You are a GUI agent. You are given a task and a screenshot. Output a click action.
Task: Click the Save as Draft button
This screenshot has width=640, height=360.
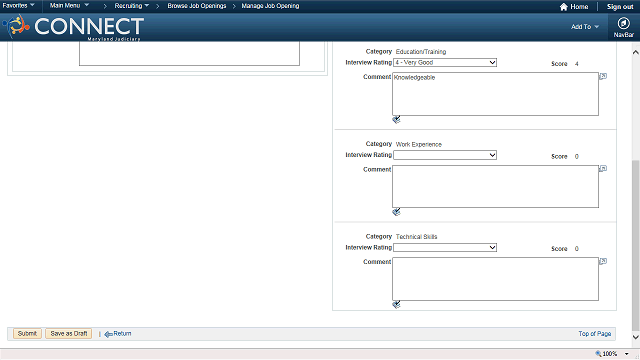click(69, 333)
